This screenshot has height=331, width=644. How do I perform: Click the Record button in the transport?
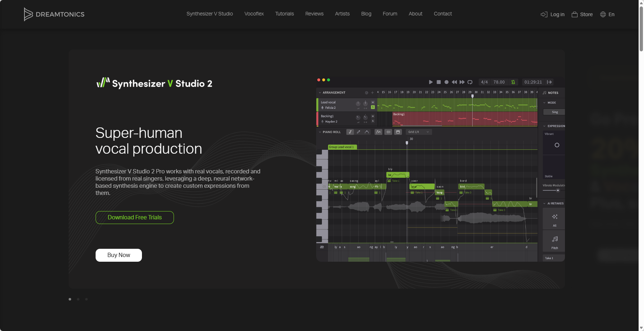446,82
